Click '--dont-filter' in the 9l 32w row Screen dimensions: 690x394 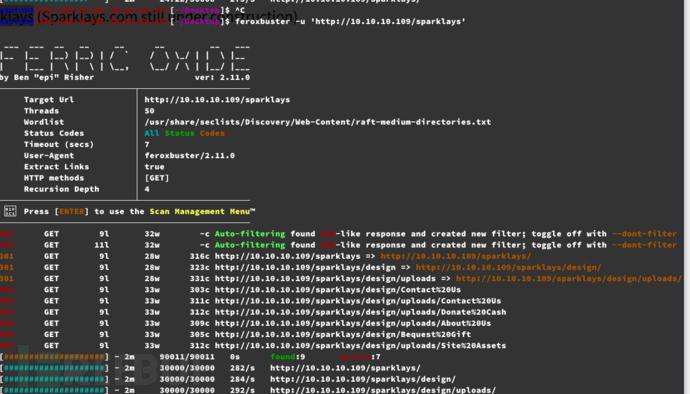644,234
